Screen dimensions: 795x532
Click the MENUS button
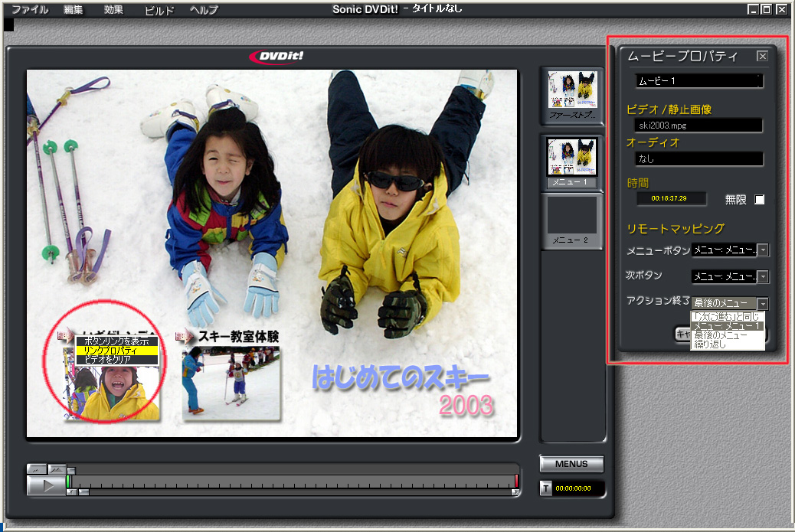(571, 464)
